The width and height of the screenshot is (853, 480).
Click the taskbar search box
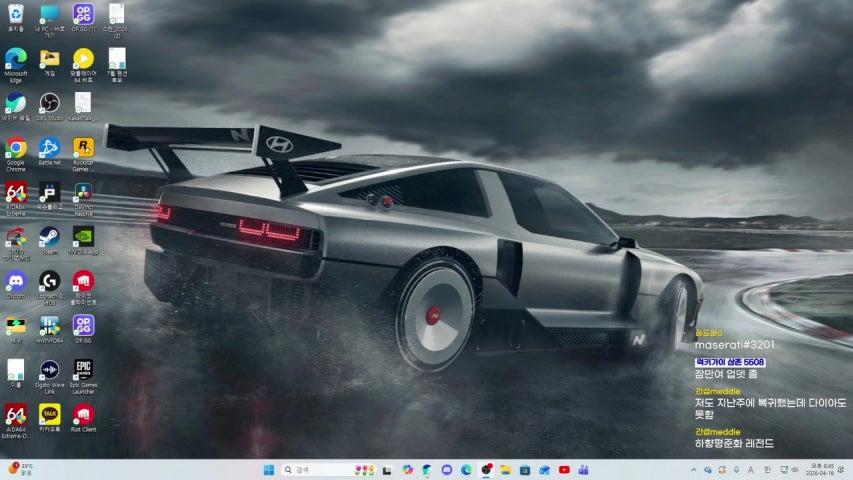point(312,469)
